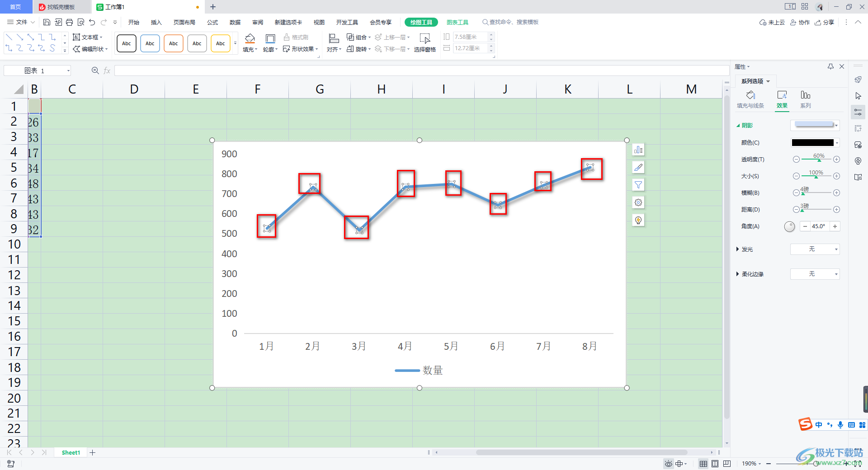
Task: Click the Print Preview icon
Action: pyautogui.click(x=81, y=22)
